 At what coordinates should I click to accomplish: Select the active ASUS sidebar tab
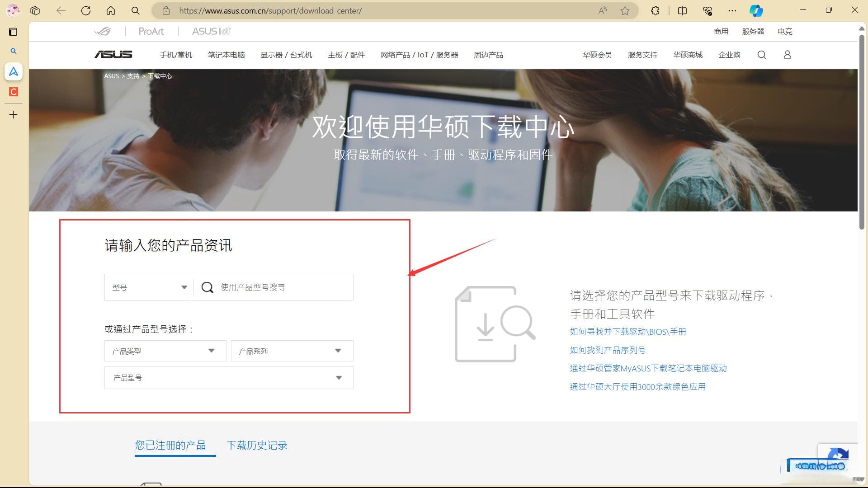click(14, 71)
